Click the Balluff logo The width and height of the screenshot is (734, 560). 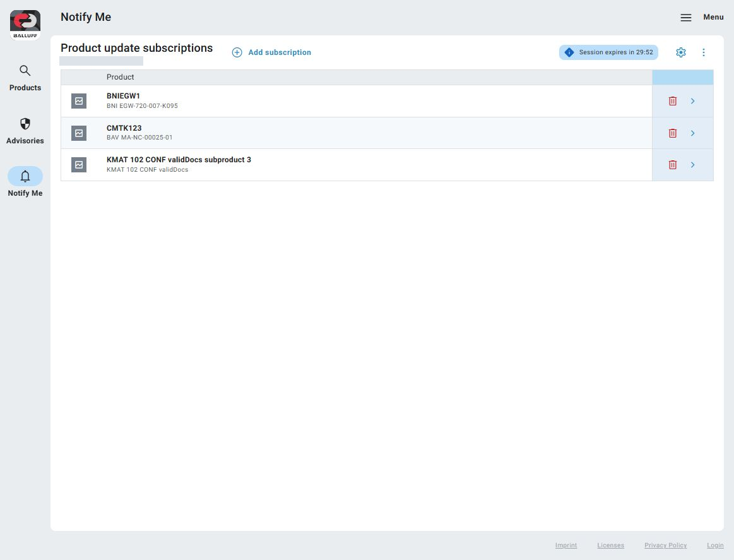[x=25, y=25]
